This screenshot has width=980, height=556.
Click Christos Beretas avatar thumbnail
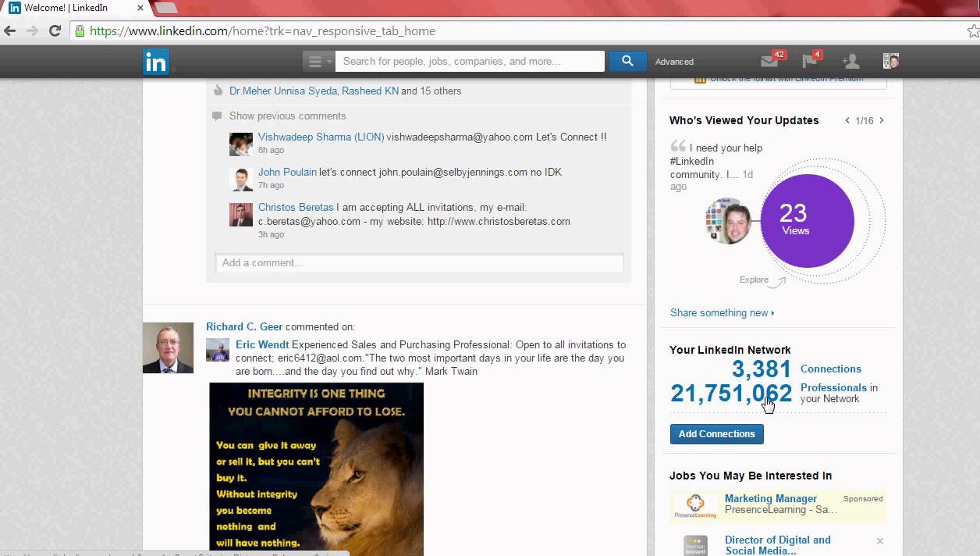pyautogui.click(x=241, y=215)
